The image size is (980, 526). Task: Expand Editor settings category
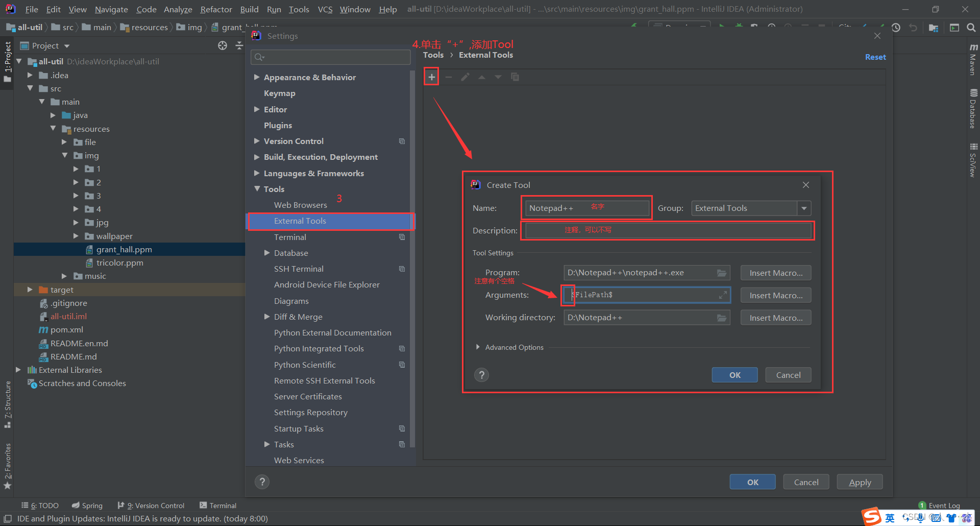(257, 109)
